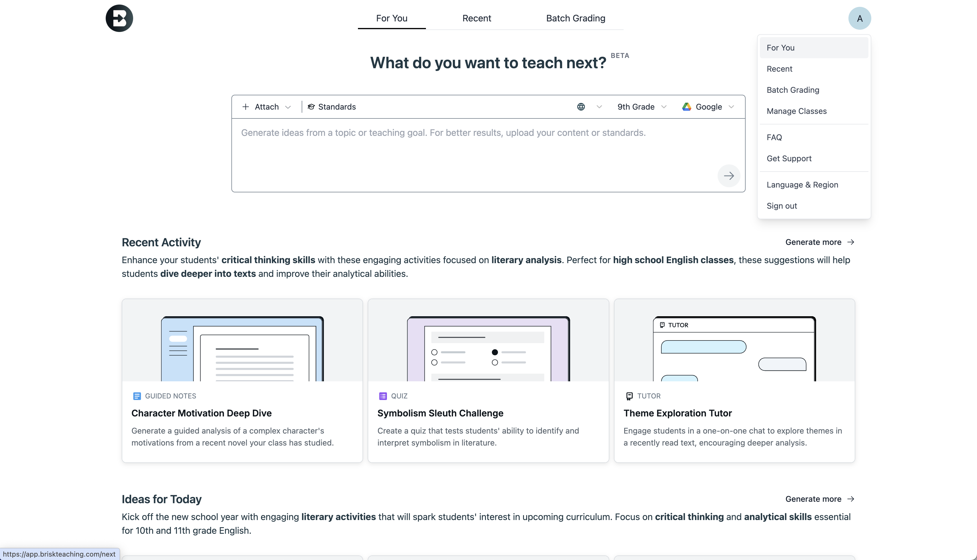977x560 pixels.
Task: Click the Tutor chat icon
Action: 629,396
